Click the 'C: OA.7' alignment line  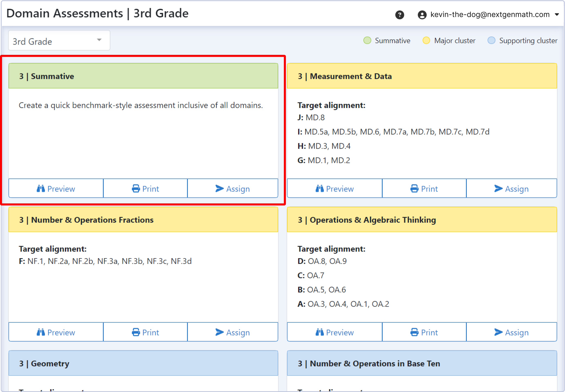[311, 275]
